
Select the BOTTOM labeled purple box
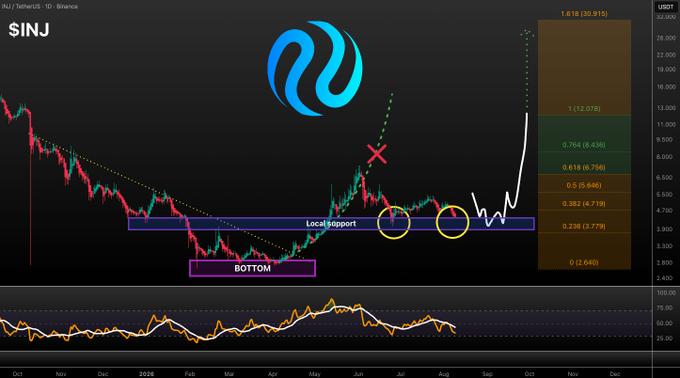252,268
